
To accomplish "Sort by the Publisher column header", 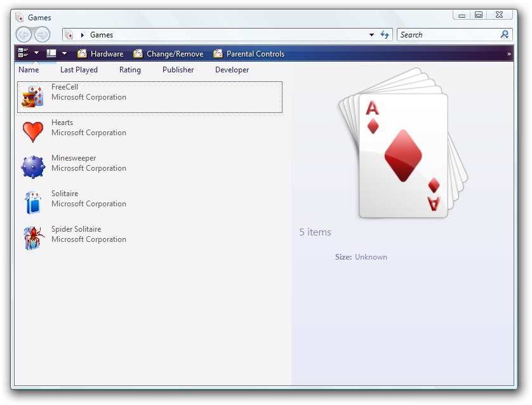I will click(178, 70).
